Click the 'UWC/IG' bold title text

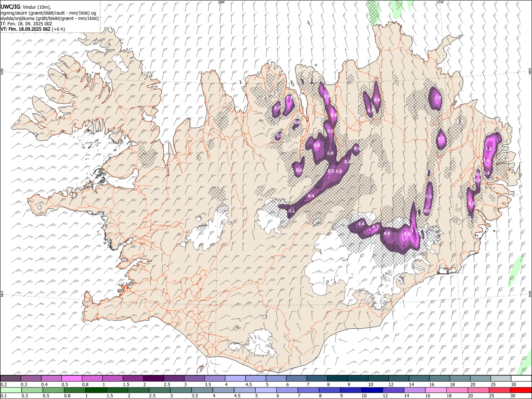[x=10, y=7]
